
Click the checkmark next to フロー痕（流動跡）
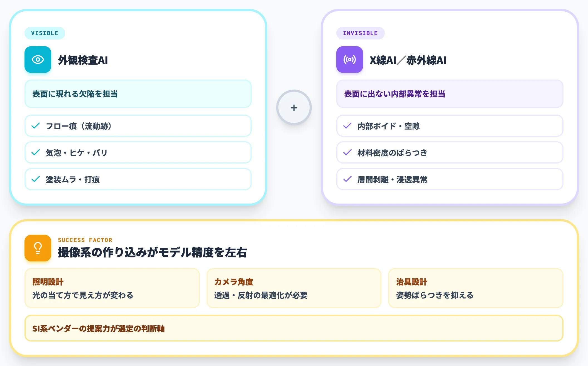(x=36, y=126)
